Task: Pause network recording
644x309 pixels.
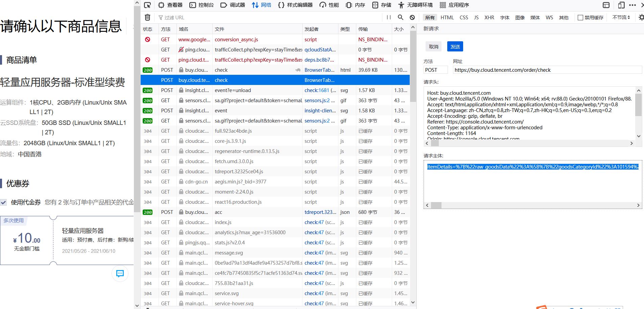Action: pos(389,17)
